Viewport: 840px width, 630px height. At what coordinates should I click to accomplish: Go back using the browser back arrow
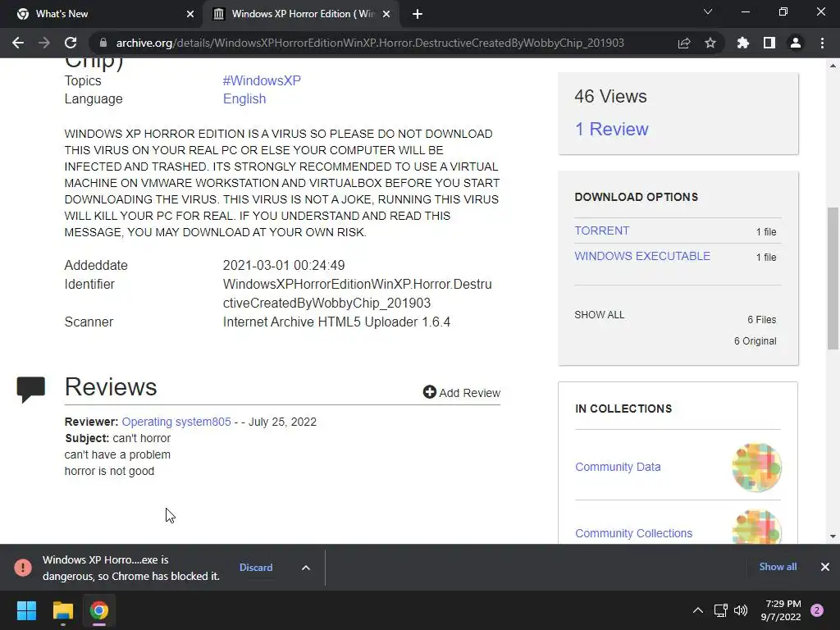(x=18, y=43)
